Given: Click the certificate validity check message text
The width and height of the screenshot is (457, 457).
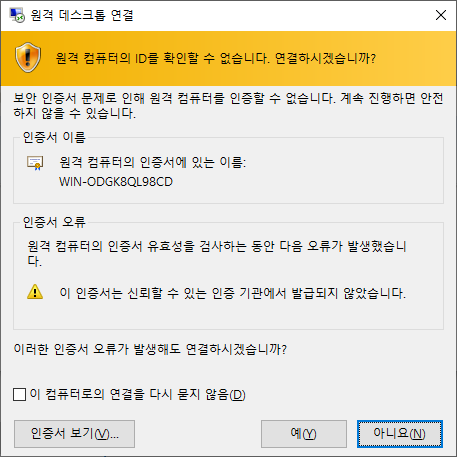Looking at the screenshot, I should (217, 253).
